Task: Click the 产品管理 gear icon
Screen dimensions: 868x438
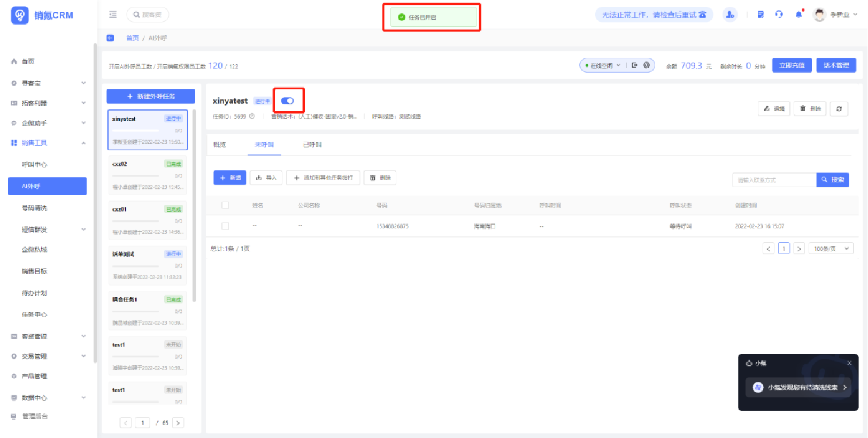Action: [14, 376]
